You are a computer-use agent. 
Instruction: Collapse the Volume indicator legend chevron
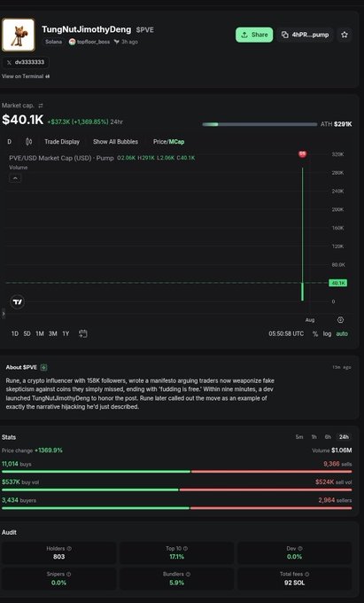pyautogui.click(x=15, y=178)
